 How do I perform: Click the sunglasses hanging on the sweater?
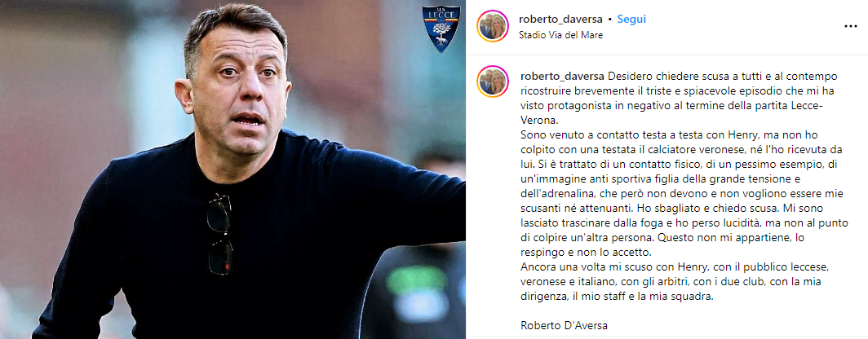coord(219,234)
